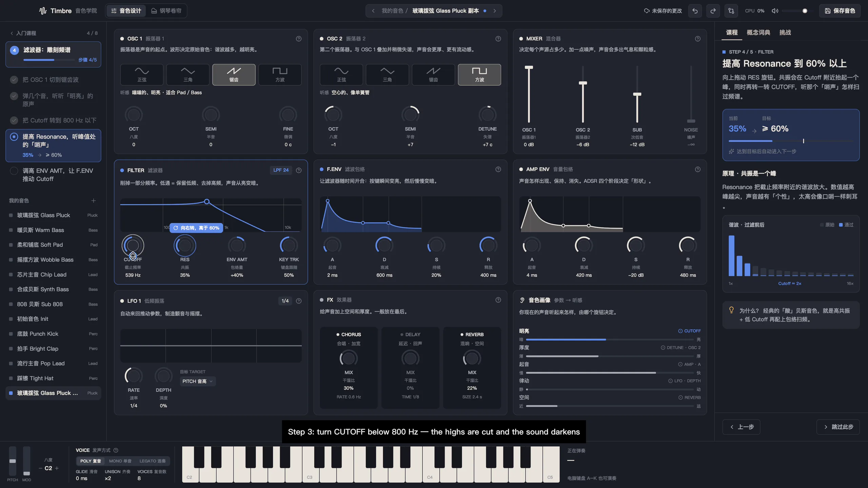Select the sawtooth waveform for OSC 2
The image size is (868, 488).
coord(433,75)
